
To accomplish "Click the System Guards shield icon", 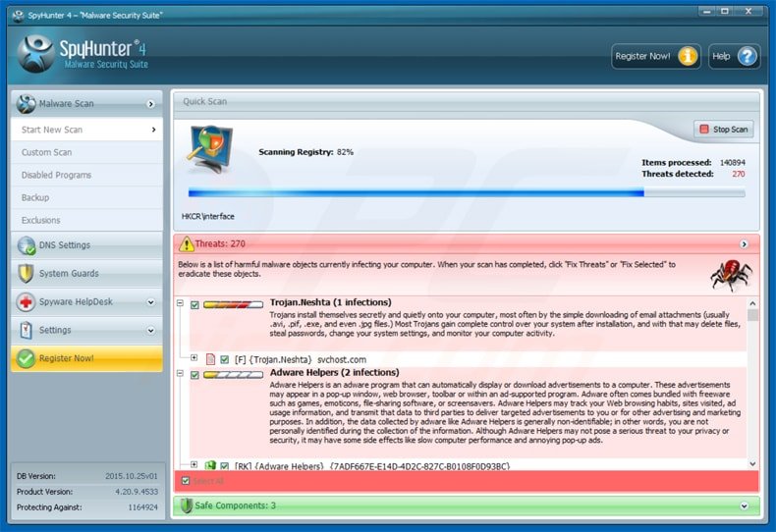I will pos(26,274).
